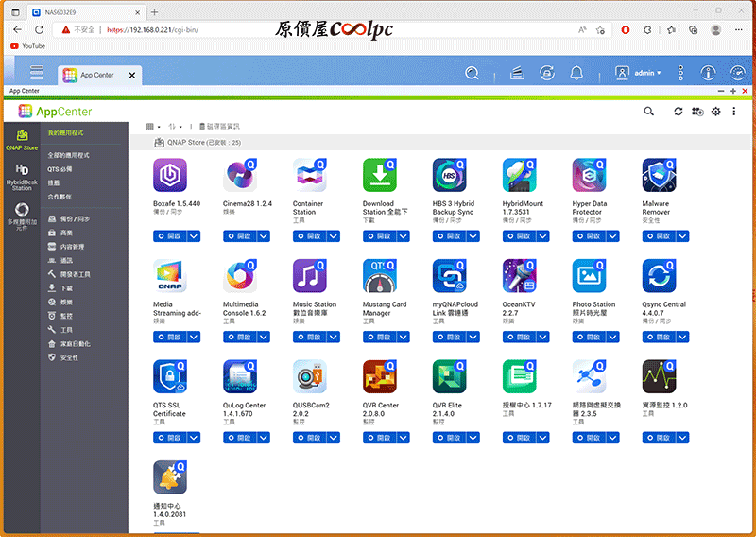Image resolution: width=756 pixels, height=537 pixels.
Task: Select 開發者工具 category in sidebar
Action: 69,274
